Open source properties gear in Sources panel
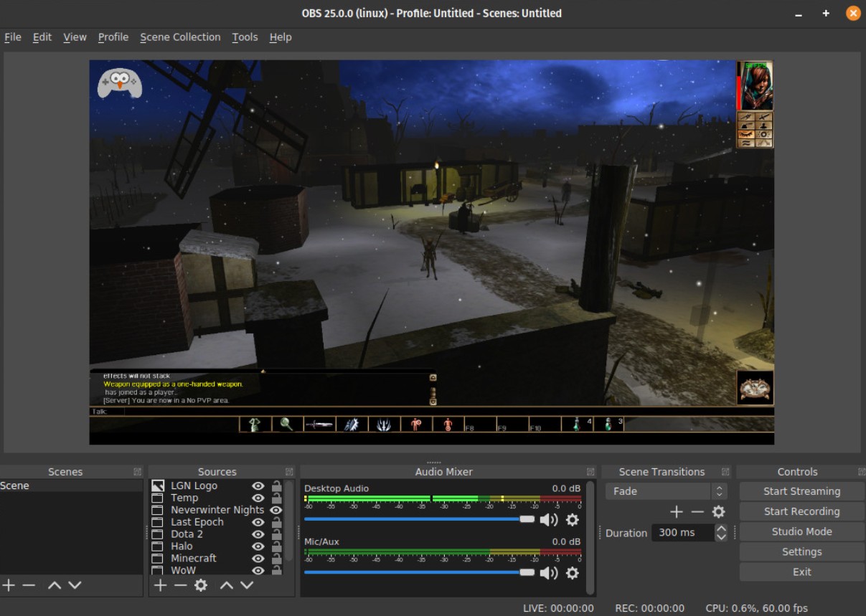The height and width of the screenshot is (616, 866). [201, 585]
